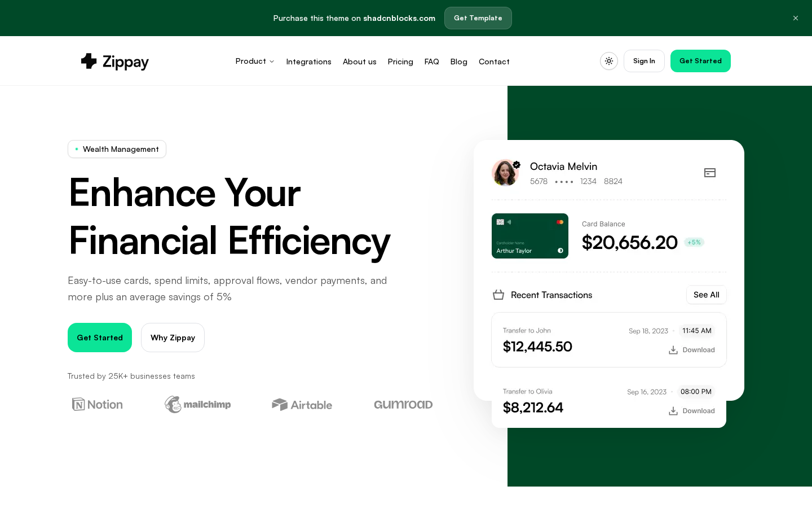The width and height of the screenshot is (812, 508).
Task: Click the Notion logo
Action: 98,404
